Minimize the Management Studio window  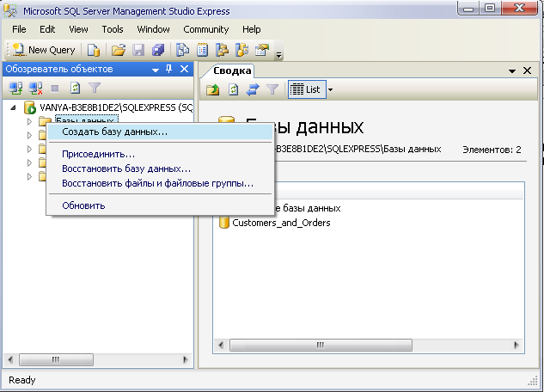point(468,9)
